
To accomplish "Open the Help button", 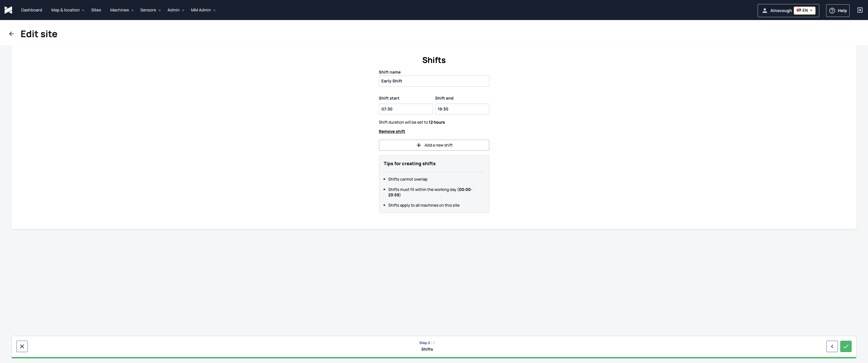I will click(838, 10).
